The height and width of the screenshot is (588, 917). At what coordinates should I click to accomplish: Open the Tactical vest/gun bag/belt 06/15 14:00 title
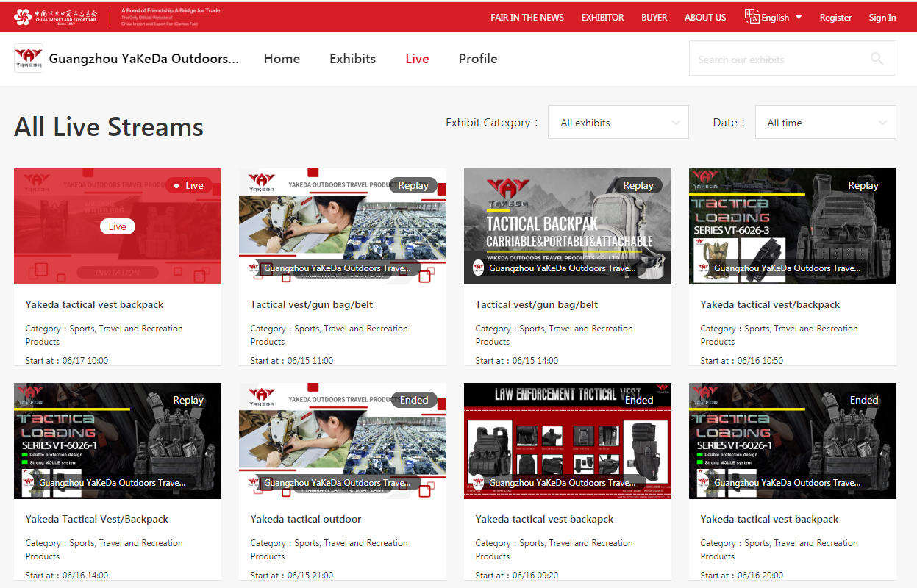(x=537, y=304)
